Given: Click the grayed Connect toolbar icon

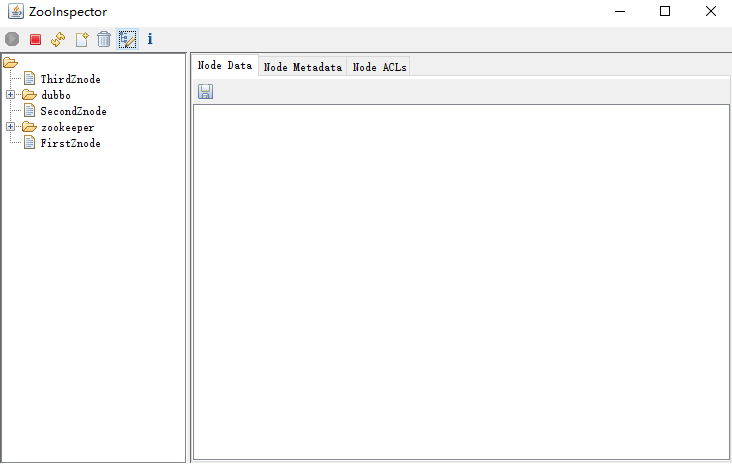Looking at the screenshot, I should click(x=12, y=39).
